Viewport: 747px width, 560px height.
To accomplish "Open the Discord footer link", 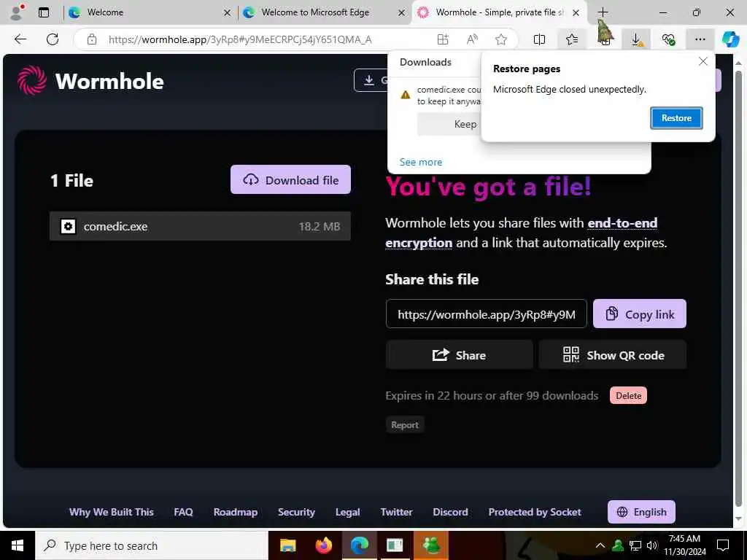I will (450, 512).
